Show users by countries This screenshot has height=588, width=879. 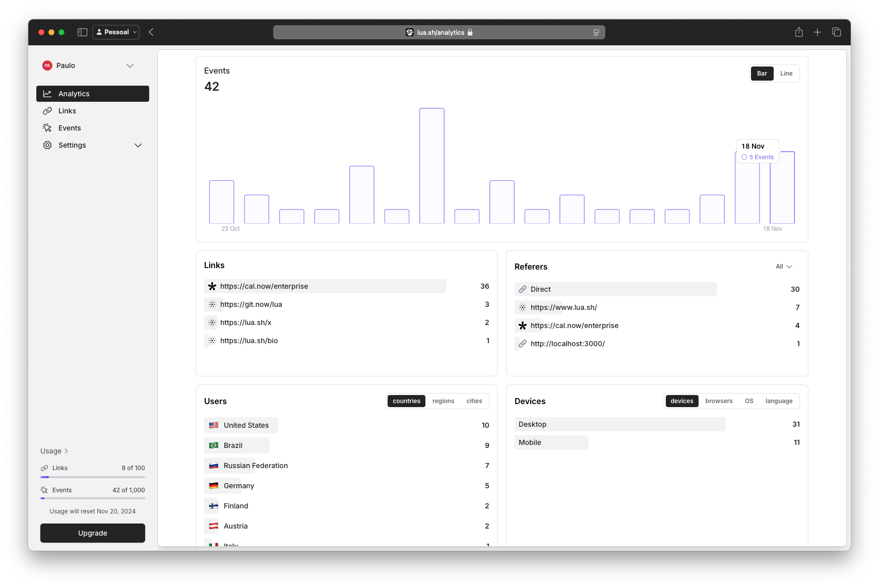tap(406, 401)
